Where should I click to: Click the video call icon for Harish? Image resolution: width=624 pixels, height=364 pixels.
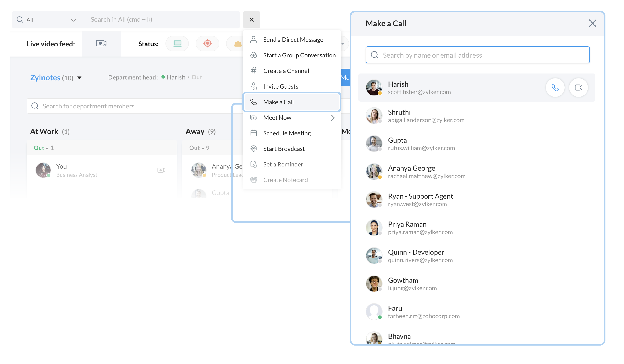pyautogui.click(x=578, y=88)
